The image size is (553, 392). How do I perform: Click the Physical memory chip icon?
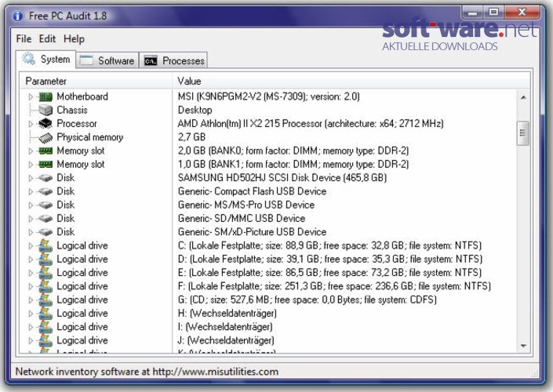[45, 137]
